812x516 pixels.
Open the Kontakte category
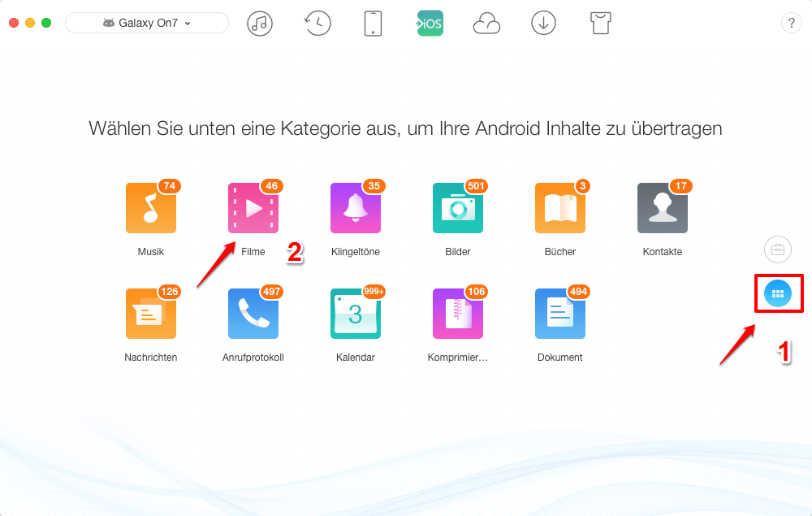point(662,208)
